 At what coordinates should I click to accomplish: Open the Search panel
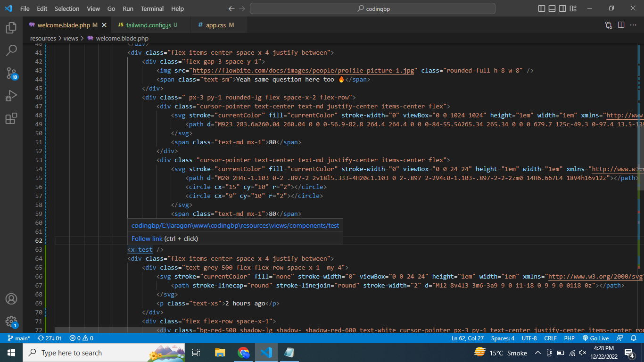11,50
